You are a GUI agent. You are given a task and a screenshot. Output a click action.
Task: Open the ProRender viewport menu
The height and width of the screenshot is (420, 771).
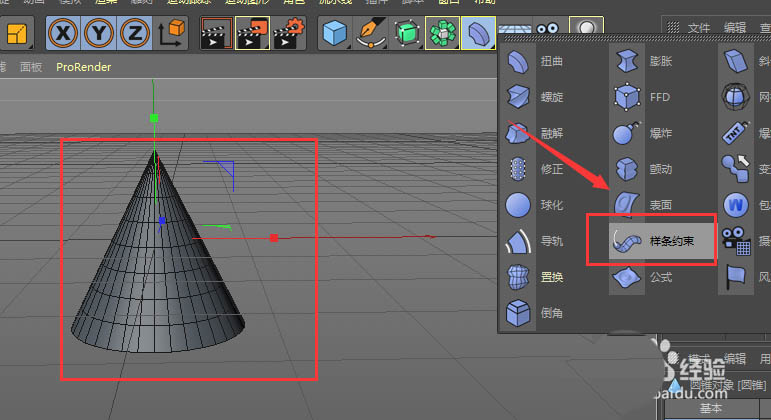(x=84, y=67)
